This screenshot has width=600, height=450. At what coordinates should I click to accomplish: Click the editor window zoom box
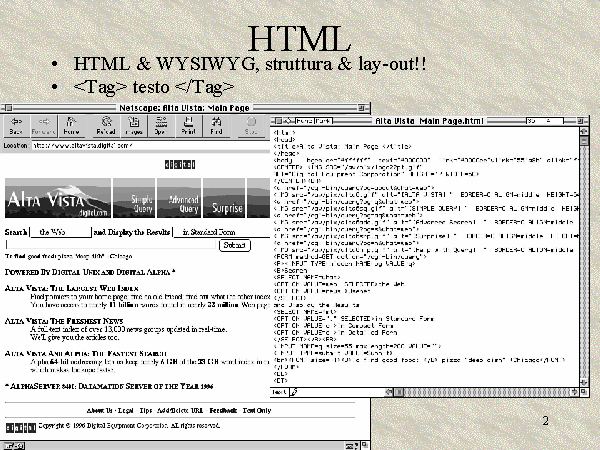(x=580, y=121)
